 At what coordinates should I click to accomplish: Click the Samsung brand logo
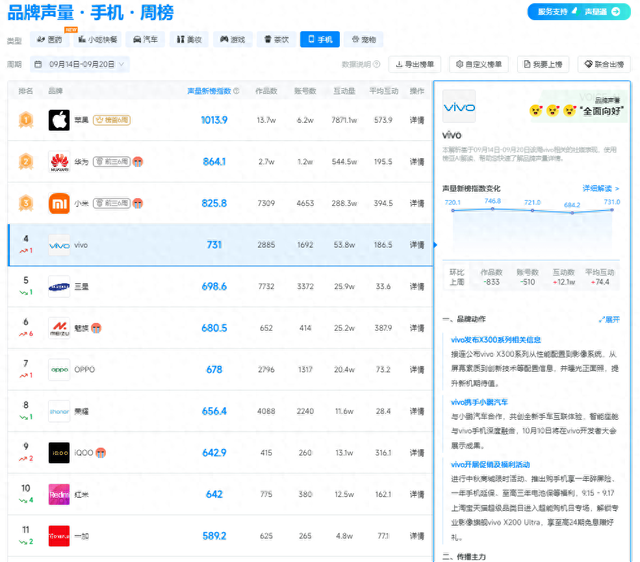(x=59, y=287)
